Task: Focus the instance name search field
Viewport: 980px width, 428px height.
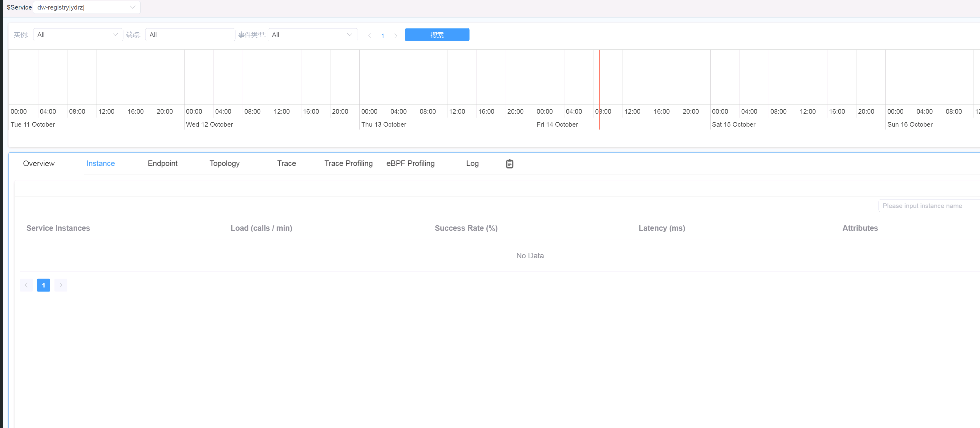Action: point(928,206)
